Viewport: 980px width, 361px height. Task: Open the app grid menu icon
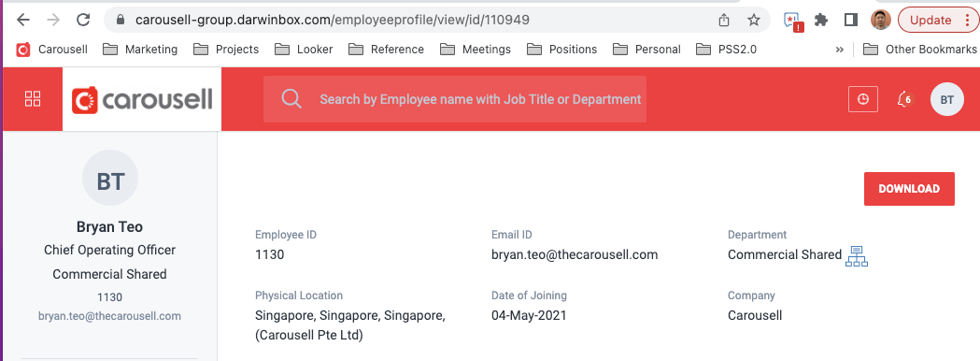[33, 99]
